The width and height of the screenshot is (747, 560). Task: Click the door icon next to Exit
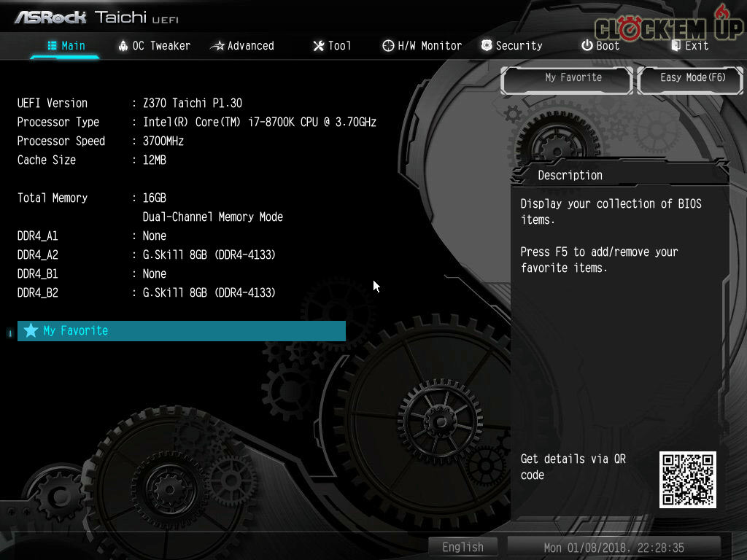pyautogui.click(x=676, y=46)
